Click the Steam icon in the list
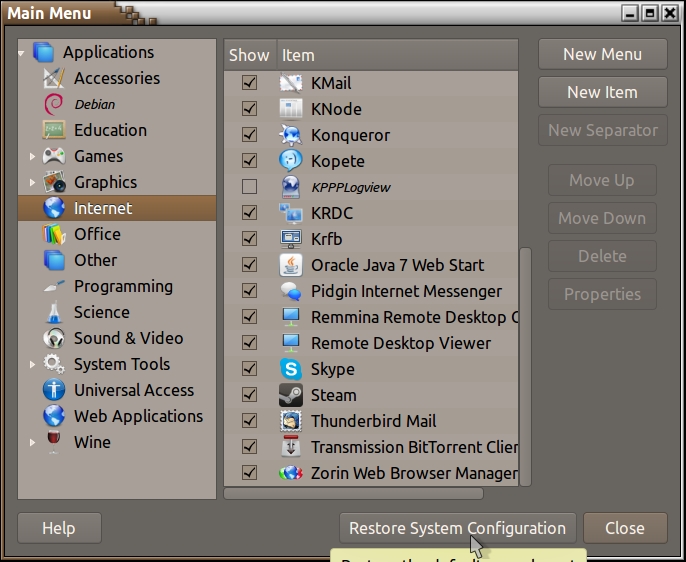This screenshot has width=686, height=562. tap(291, 395)
